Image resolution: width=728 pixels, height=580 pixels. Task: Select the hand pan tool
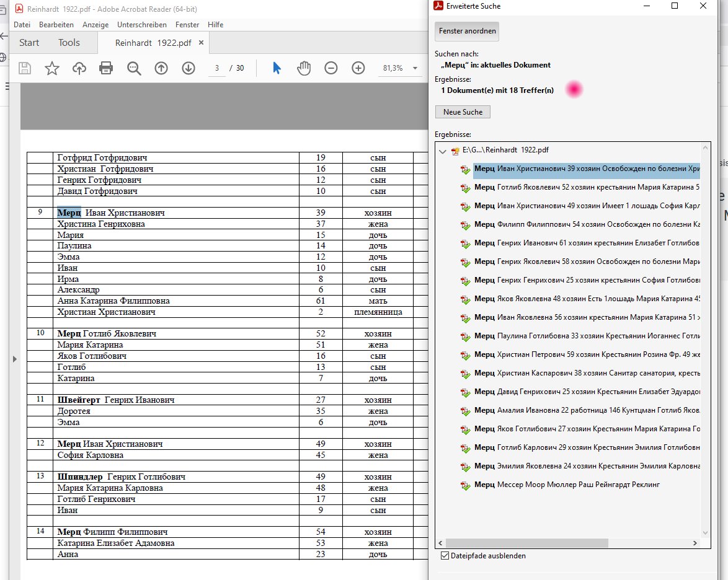coord(304,68)
